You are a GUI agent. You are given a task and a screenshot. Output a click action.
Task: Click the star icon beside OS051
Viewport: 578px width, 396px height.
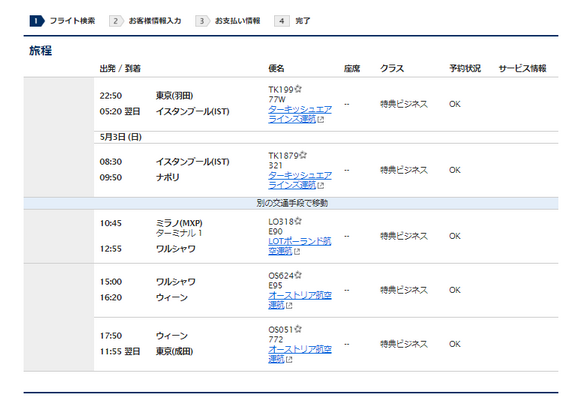click(298, 329)
